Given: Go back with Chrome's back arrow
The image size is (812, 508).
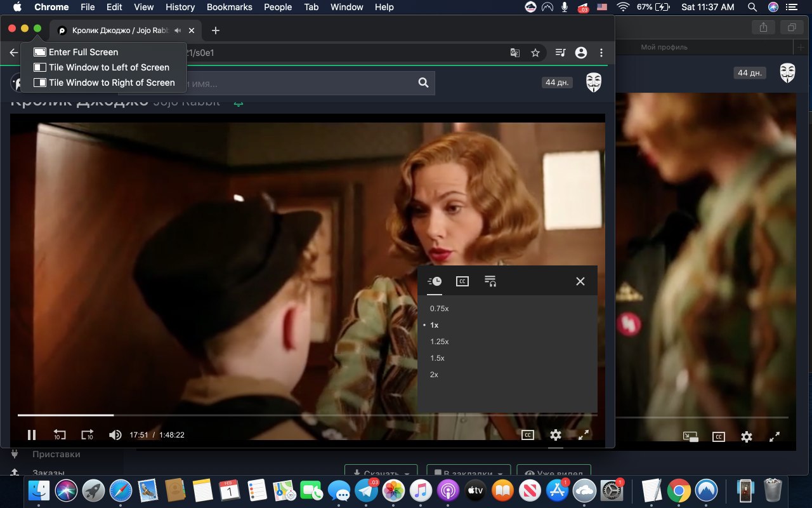Looking at the screenshot, I should coord(13,53).
